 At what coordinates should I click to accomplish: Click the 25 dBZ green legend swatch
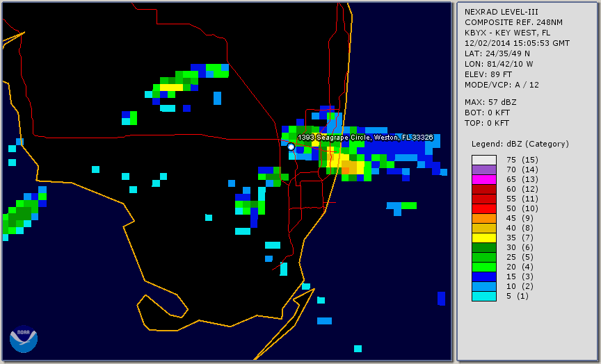(x=483, y=258)
